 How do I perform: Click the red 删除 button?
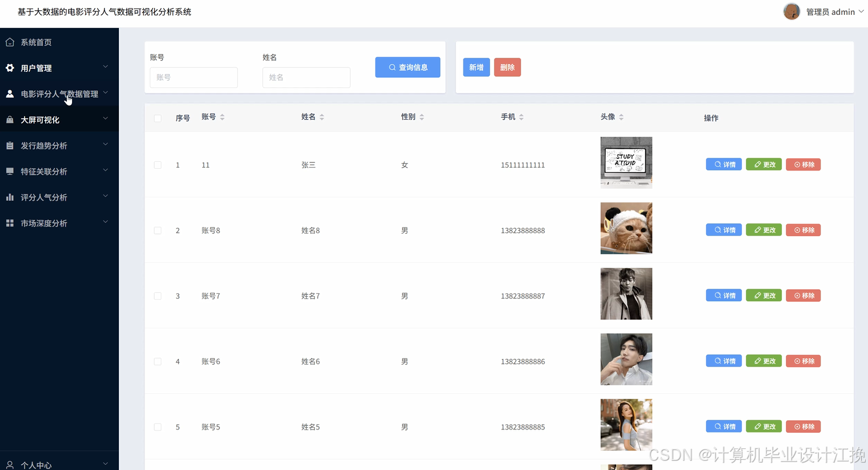(507, 67)
